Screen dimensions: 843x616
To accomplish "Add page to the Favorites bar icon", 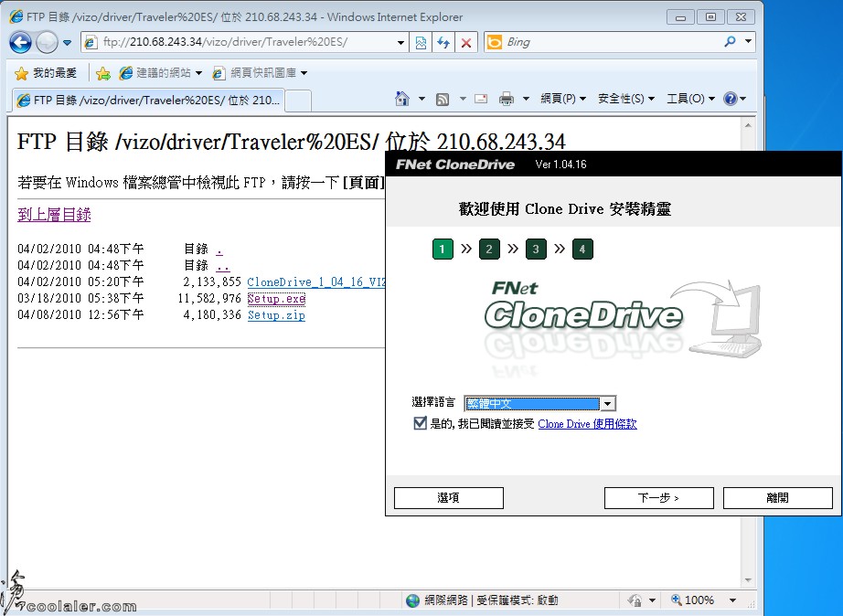I will [x=102, y=73].
